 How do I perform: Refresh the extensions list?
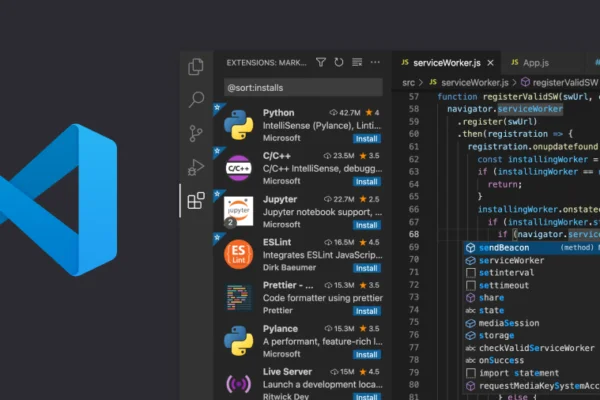tap(339, 62)
